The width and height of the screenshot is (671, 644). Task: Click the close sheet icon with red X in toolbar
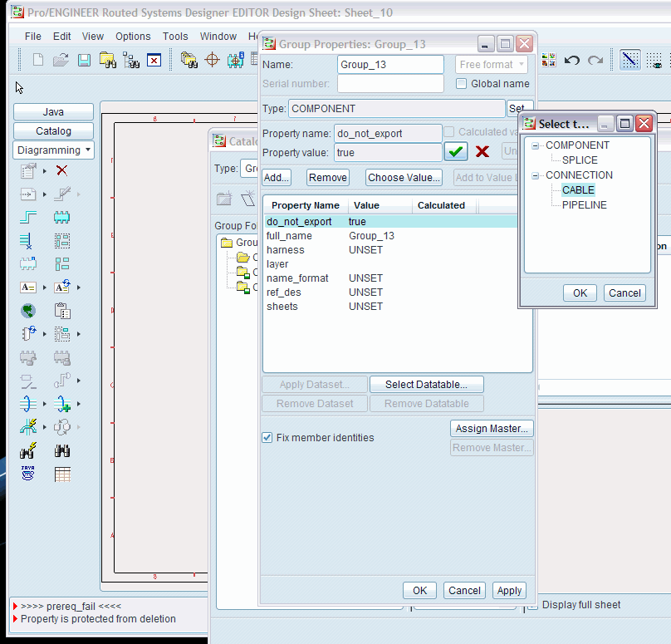[154, 60]
